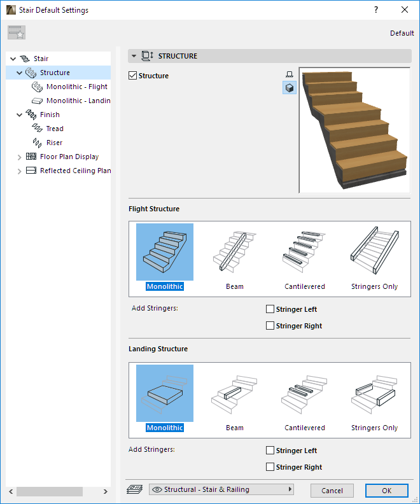The width and height of the screenshot is (420, 504).
Task: Click the tree scrollbar left arrow
Action: (x=11, y=491)
